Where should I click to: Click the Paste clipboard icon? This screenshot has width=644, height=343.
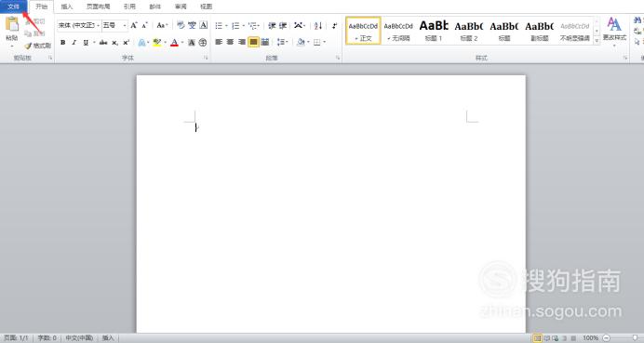[x=12, y=25]
